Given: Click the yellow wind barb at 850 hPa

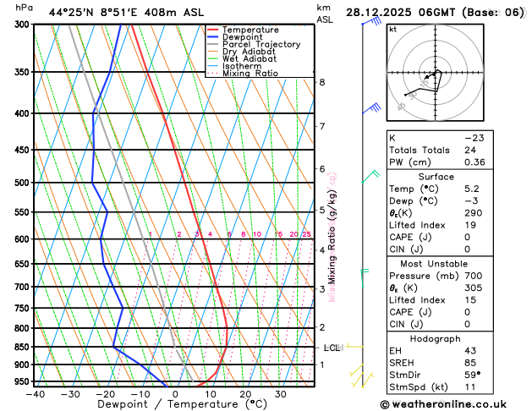Looking at the screenshot, I should tap(354, 347).
